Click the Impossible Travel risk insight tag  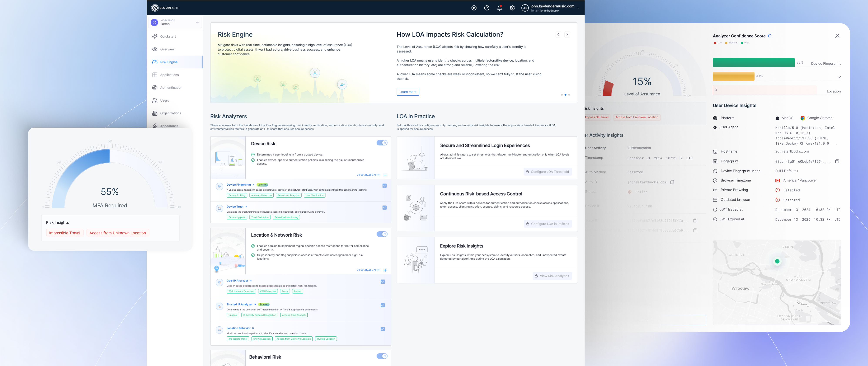click(x=65, y=233)
